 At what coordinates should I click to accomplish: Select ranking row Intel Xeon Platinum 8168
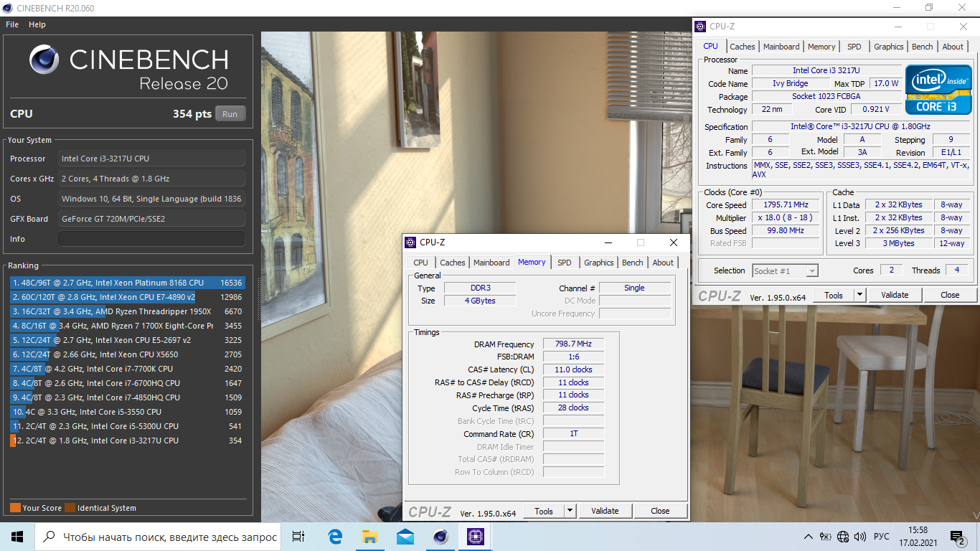128,283
